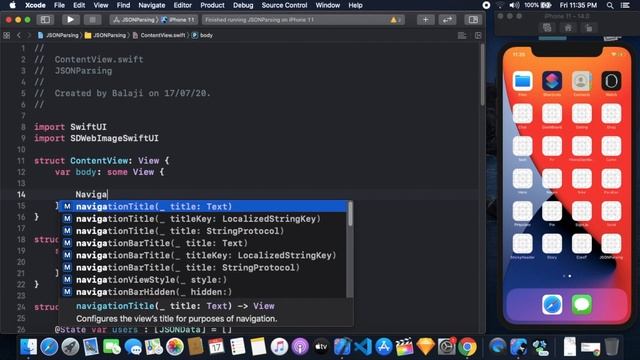Open the related items grid menu
The width and height of the screenshot is (640, 360).
[7, 36]
